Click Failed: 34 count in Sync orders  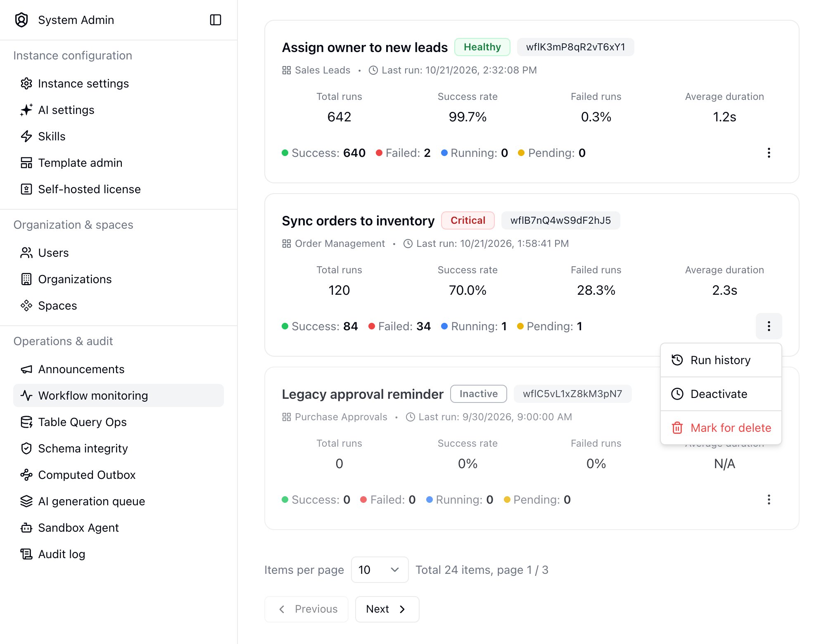tap(399, 326)
